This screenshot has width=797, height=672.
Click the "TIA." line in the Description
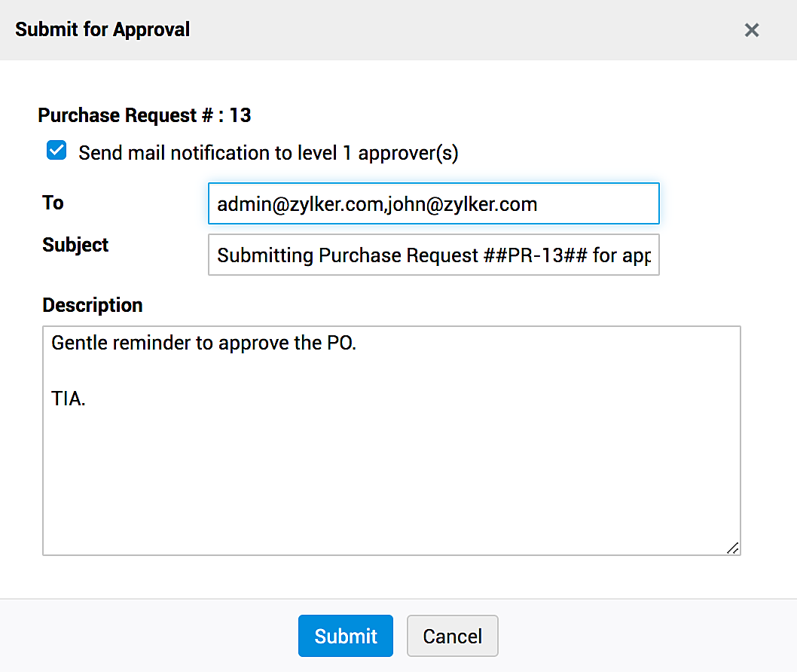coord(69,399)
